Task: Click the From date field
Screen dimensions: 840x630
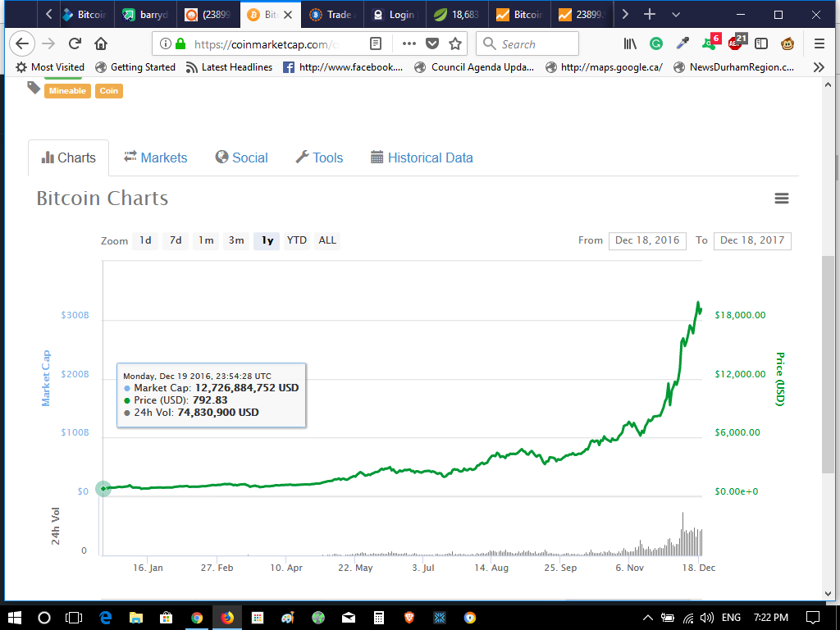Action: point(647,240)
